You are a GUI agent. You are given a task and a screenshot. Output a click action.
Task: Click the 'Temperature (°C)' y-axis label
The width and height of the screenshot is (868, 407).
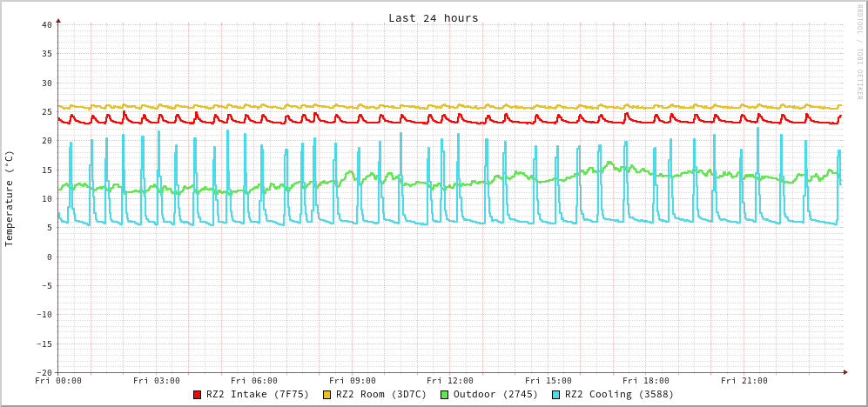click(x=10, y=198)
